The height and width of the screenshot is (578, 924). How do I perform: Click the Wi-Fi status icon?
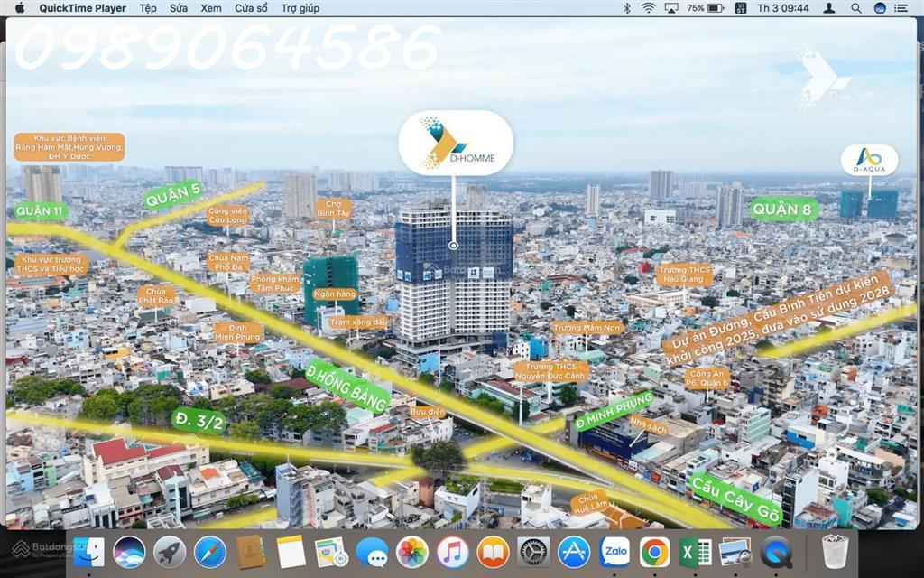pos(648,8)
